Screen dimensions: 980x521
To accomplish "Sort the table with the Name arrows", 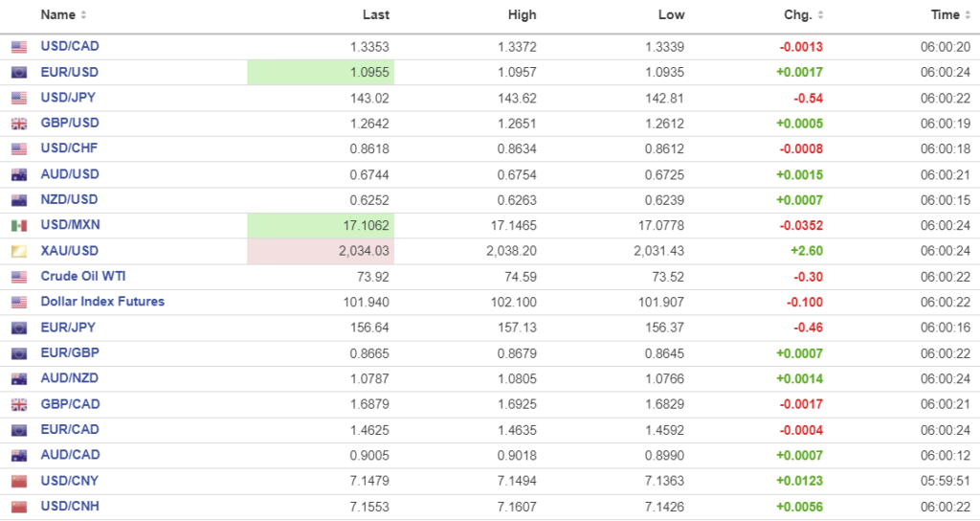I will pyautogui.click(x=83, y=15).
